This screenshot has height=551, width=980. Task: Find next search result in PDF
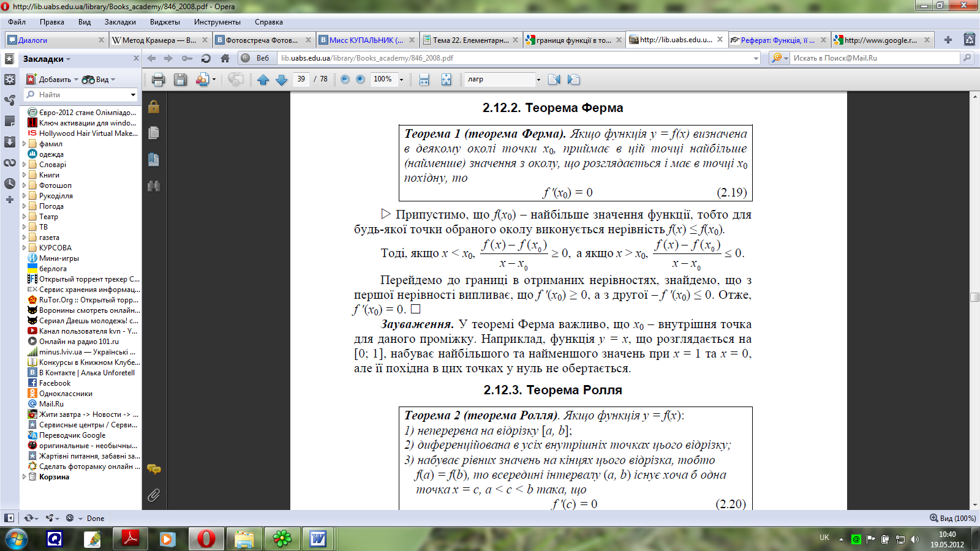(573, 80)
